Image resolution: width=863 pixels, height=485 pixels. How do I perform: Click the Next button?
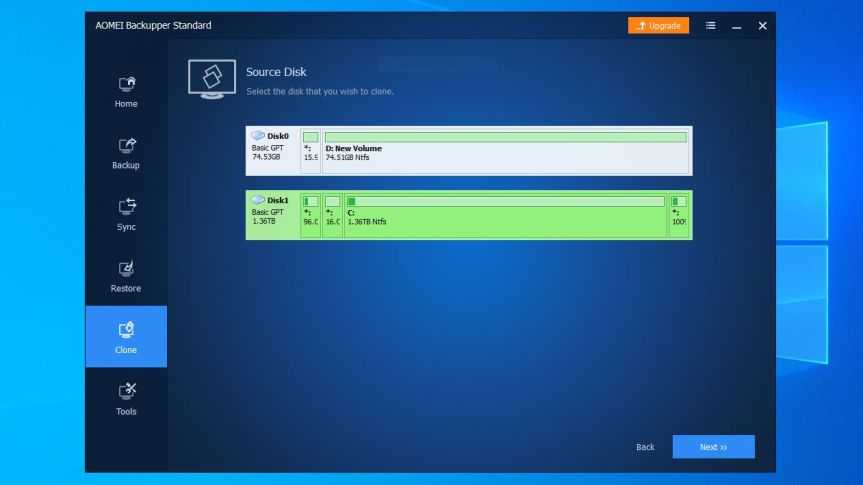tap(713, 447)
